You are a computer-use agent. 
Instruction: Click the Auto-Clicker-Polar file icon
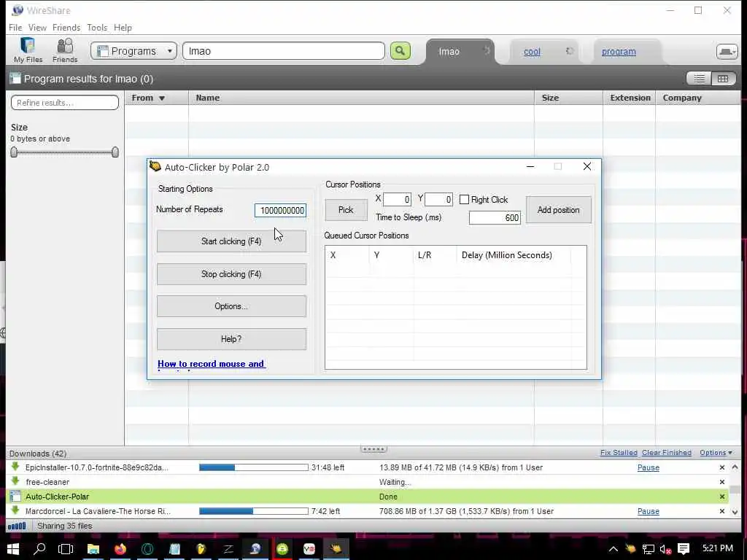pos(15,496)
